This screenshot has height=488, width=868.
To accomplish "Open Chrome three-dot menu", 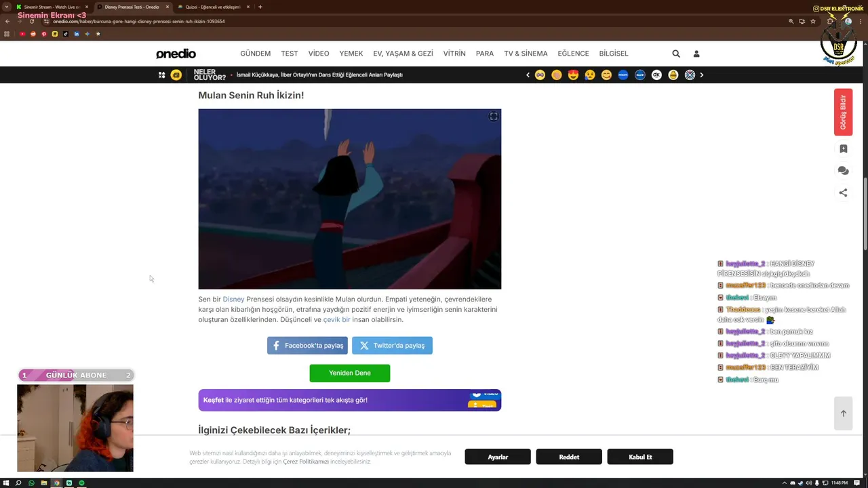I will [862, 21].
